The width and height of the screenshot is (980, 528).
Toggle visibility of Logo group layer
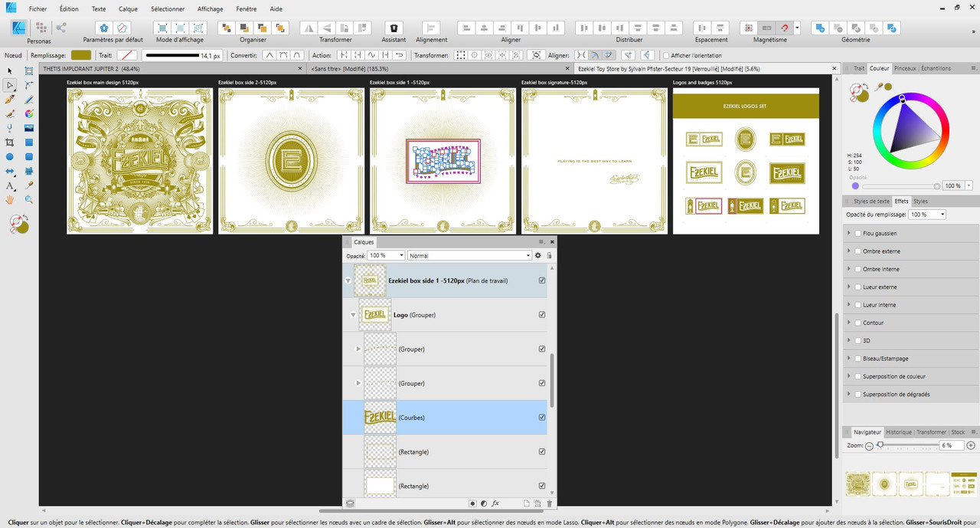pyautogui.click(x=542, y=315)
